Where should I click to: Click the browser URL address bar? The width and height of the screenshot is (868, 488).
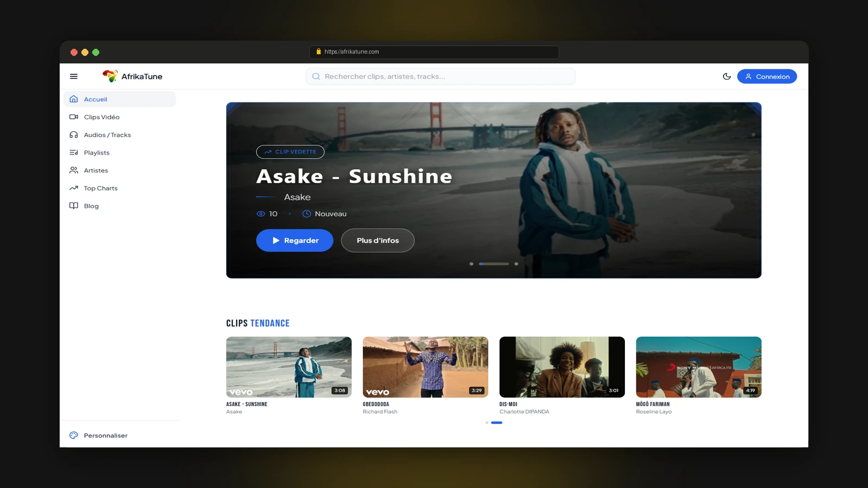pyautogui.click(x=434, y=52)
